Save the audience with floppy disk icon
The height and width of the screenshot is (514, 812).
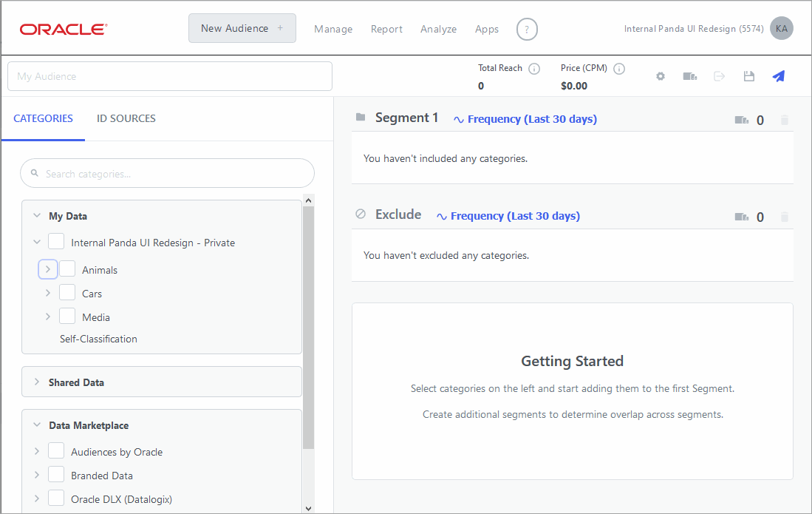pyautogui.click(x=748, y=76)
